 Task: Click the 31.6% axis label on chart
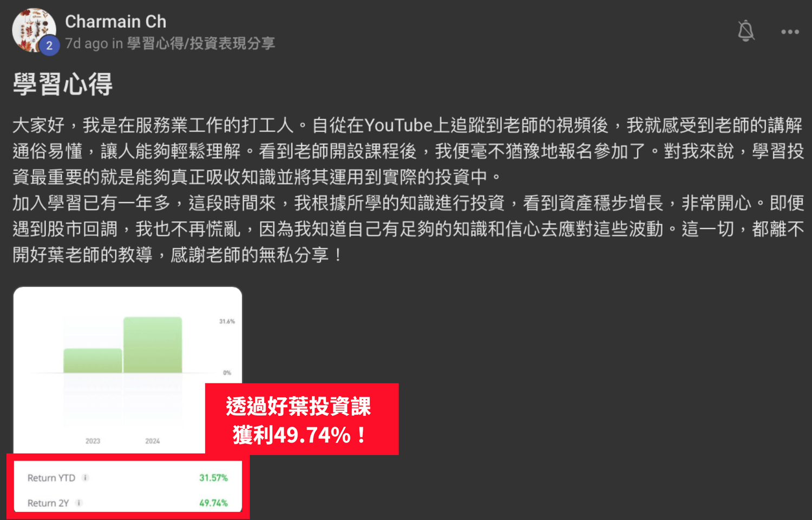(x=227, y=321)
